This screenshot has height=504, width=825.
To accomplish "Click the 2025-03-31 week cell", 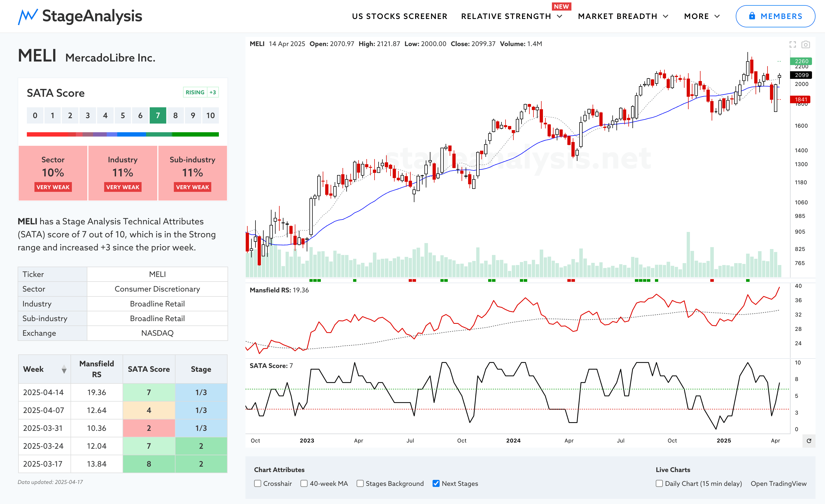I will click(x=44, y=428).
